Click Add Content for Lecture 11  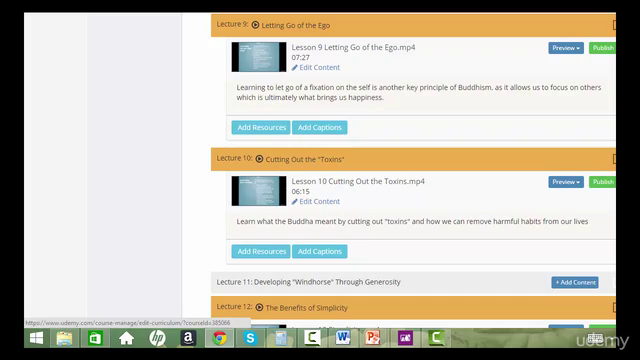point(575,282)
